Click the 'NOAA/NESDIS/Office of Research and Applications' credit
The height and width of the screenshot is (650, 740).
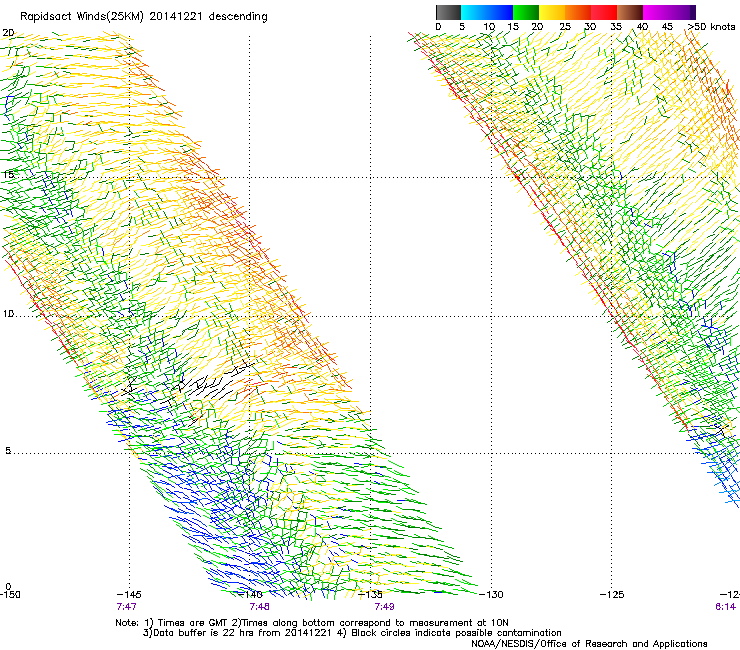(589, 644)
